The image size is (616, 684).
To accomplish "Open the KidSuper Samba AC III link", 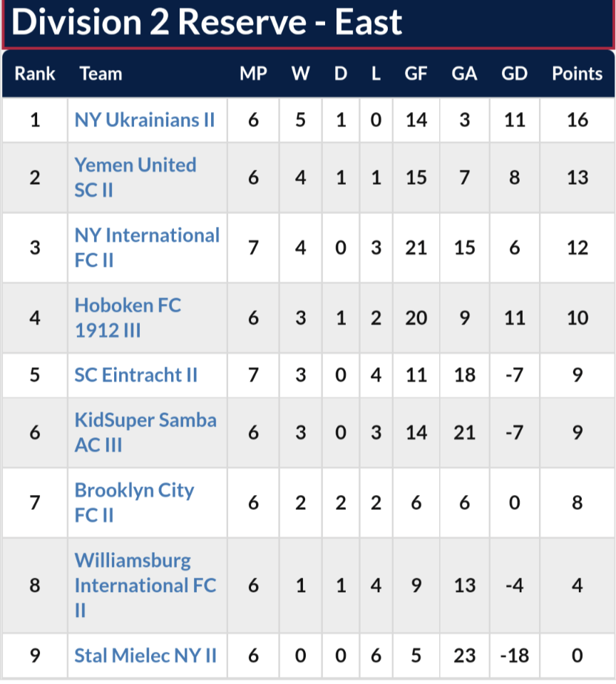I will point(145,433).
